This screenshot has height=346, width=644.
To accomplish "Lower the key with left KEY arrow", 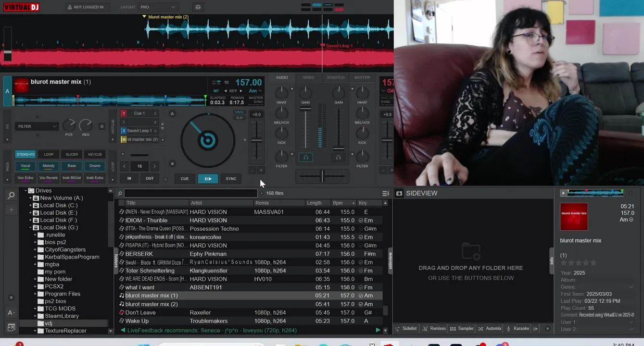I will pos(225,91).
